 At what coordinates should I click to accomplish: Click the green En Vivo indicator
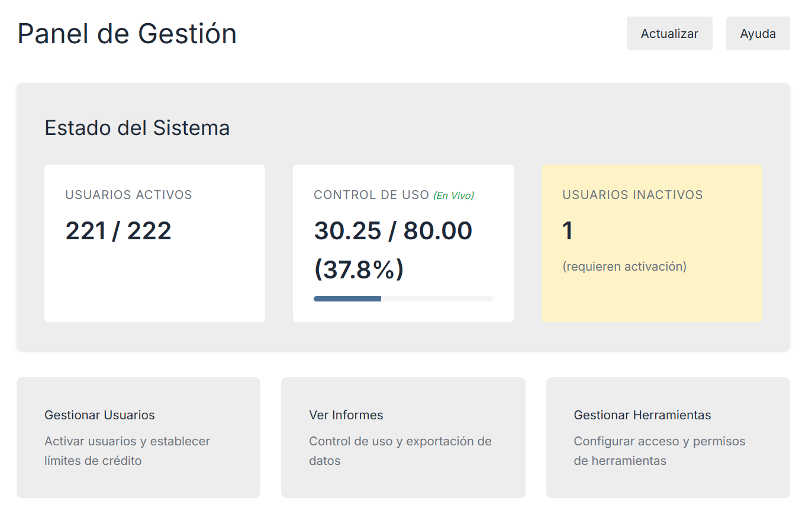pyautogui.click(x=453, y=195)
